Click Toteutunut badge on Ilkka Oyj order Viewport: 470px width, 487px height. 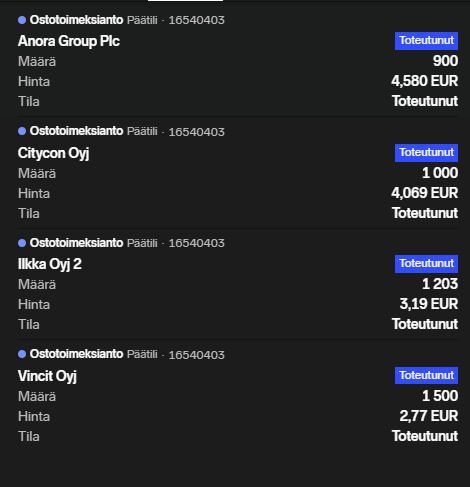coord(426,264)
